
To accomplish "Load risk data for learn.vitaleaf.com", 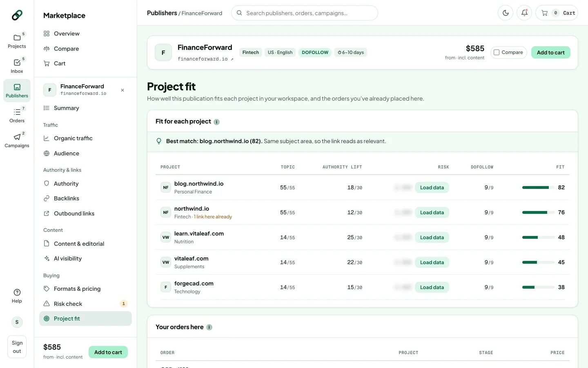I will [432, 238].
